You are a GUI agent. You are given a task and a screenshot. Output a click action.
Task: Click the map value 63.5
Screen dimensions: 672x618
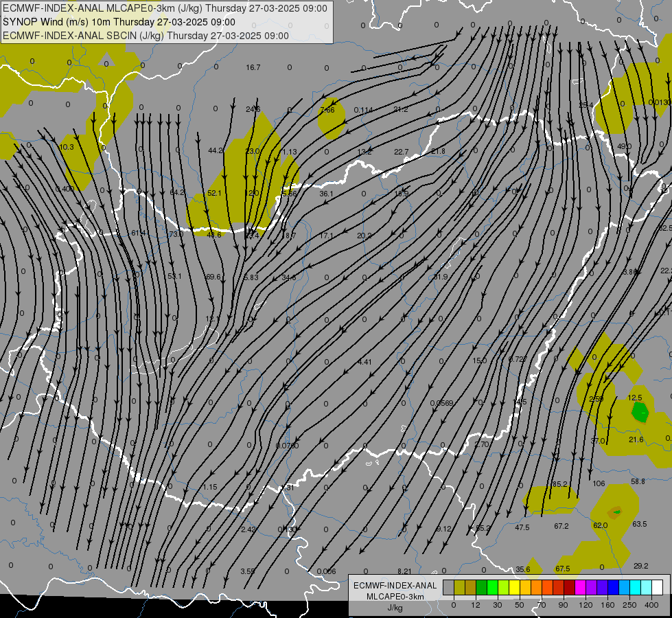(640, 524)
